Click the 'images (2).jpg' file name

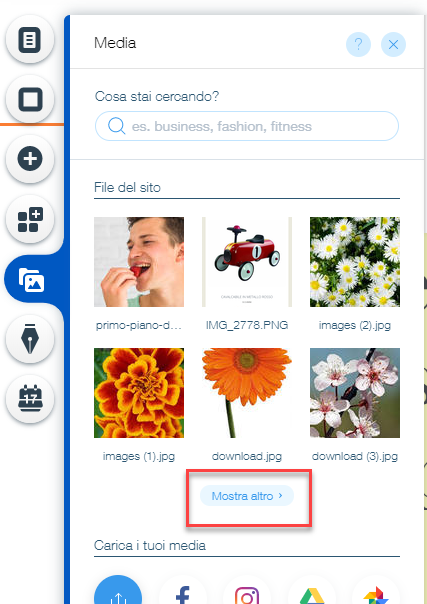(355, 325)
